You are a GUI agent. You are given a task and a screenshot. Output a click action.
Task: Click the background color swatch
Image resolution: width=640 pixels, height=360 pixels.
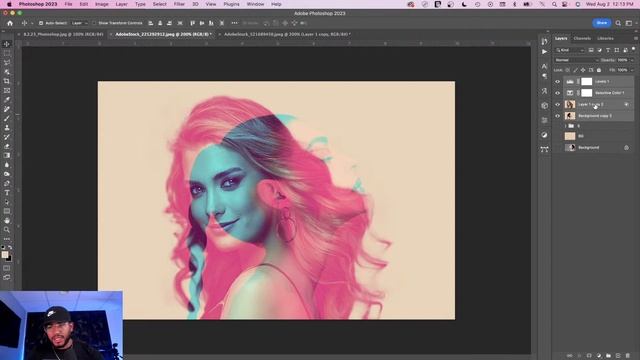coord(10,260)
